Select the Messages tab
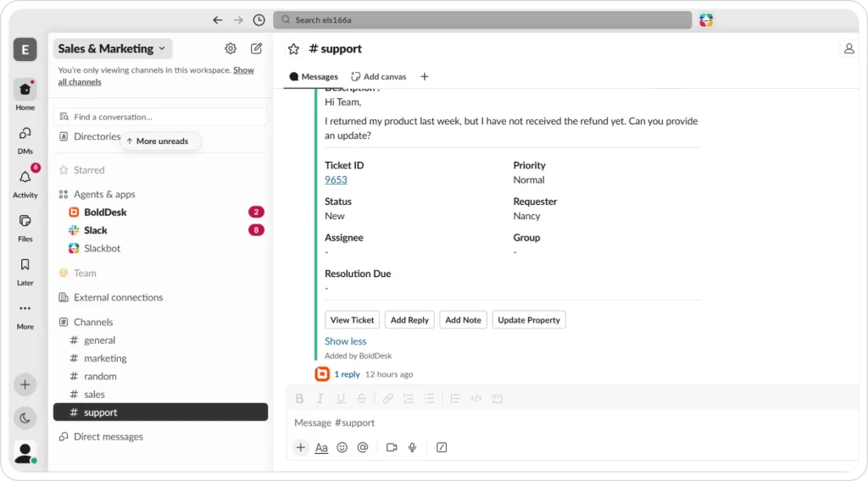868x481 pixels. point(314,77)
